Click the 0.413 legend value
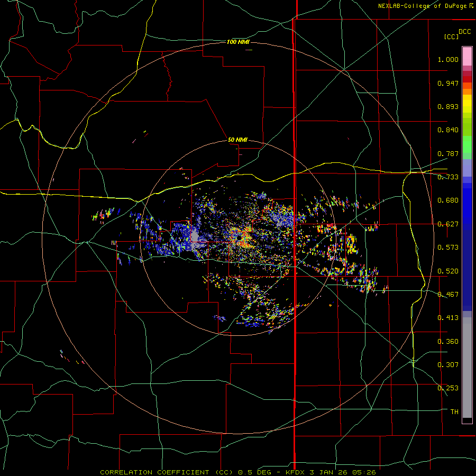Image resolution: width=476 pixels, height=476 pixels. click(448, 318)
